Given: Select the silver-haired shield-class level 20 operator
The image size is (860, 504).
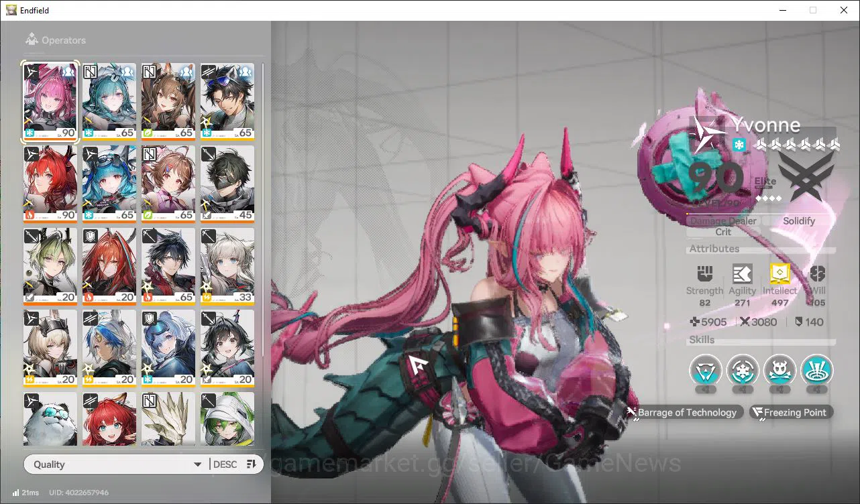Looking at the screenshot, I should [168, 349].
